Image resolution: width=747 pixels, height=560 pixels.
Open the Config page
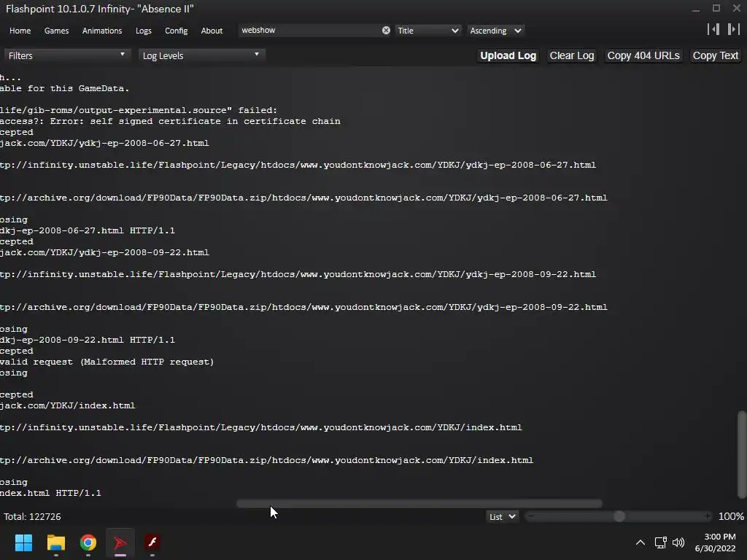177,31
